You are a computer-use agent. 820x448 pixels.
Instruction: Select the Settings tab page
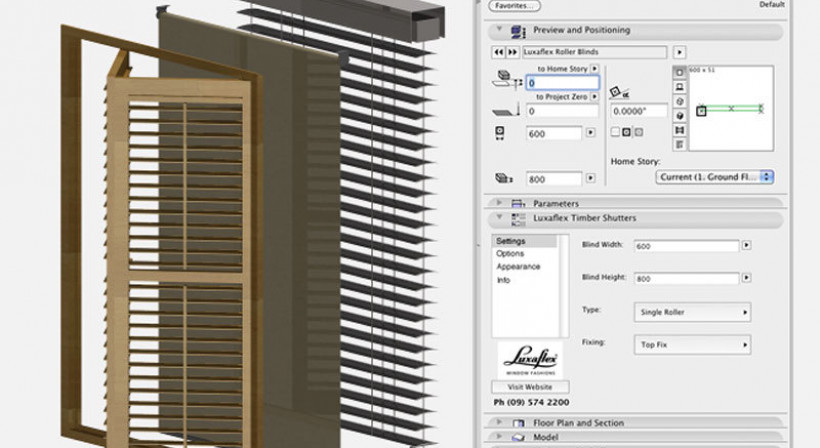pos(525,241)
